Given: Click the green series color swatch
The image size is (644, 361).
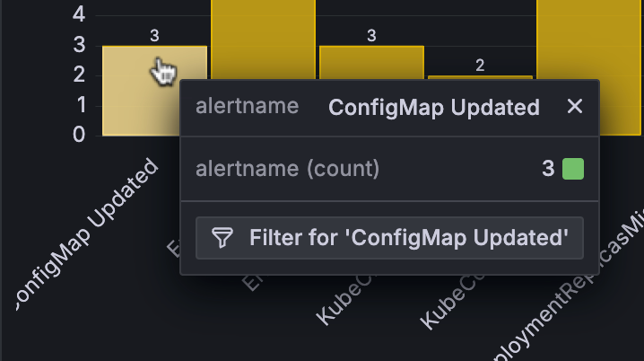Looking at the screenshot, I should click(573, 168).
